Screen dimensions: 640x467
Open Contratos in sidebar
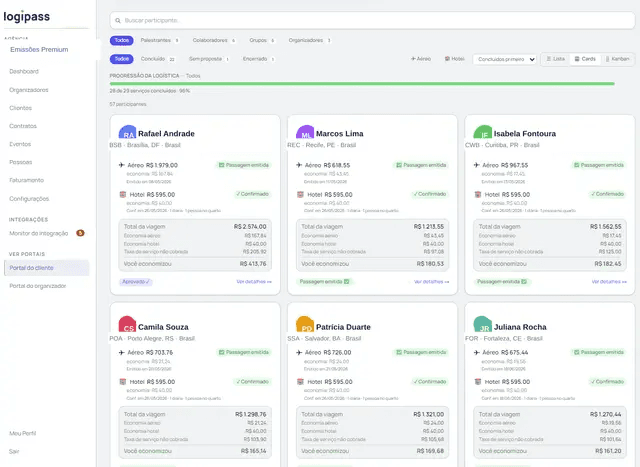(23, 126)
